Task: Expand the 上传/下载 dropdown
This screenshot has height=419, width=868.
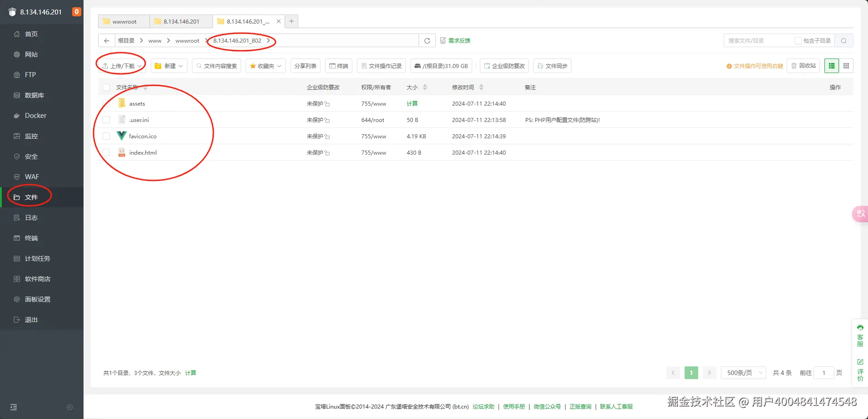Action: click(122, 66)
